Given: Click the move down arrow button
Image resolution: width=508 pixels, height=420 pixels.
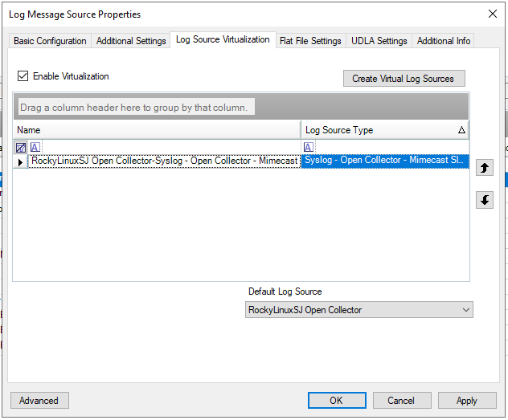Looking at the screenshot, I should (485, 200).
